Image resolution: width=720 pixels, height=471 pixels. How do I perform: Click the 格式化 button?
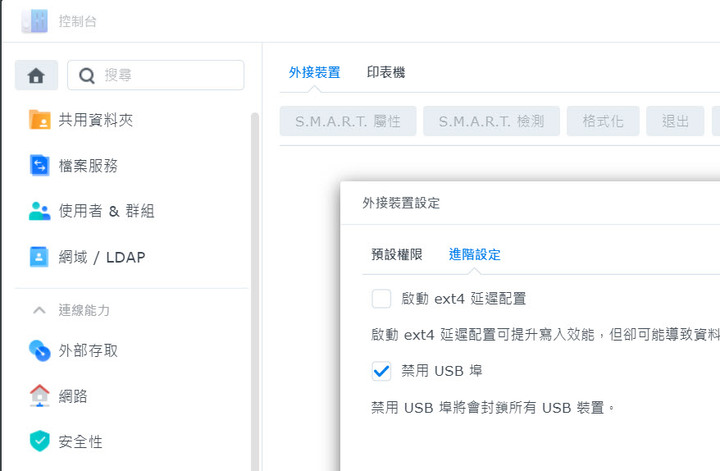coord(603,121)
